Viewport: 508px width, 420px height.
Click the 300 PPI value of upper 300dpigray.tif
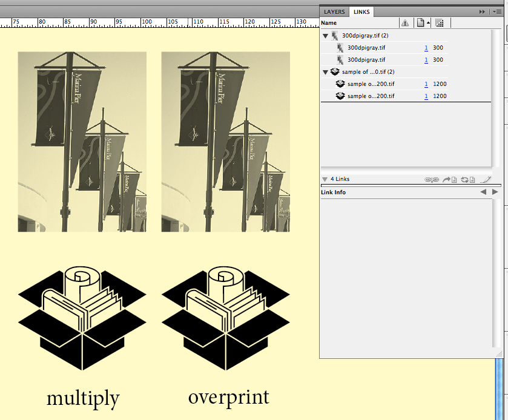click(x=438, y=48)
